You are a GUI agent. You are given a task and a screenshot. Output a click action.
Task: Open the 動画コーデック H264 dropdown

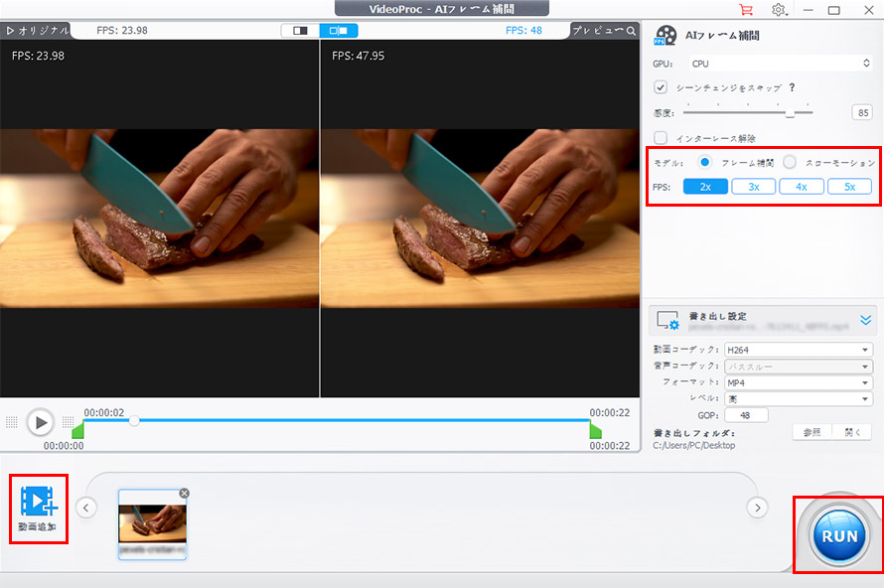click(x=799, y=350)
